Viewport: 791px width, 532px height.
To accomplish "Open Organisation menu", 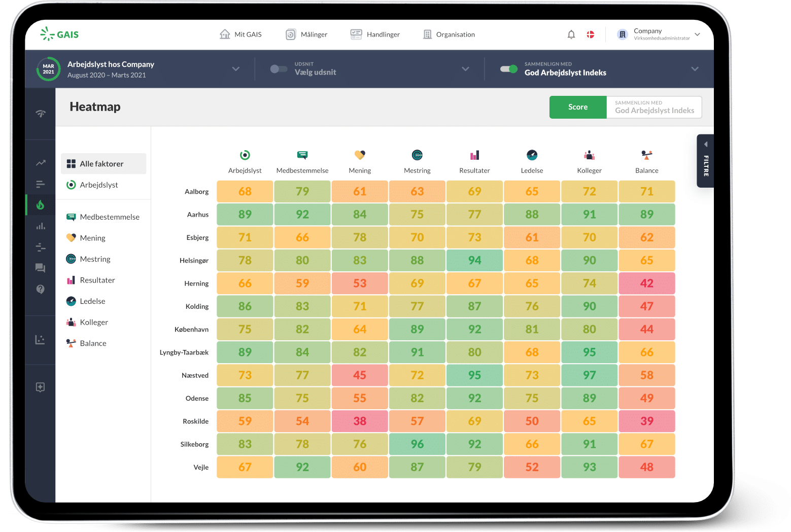I will (449, 34).
